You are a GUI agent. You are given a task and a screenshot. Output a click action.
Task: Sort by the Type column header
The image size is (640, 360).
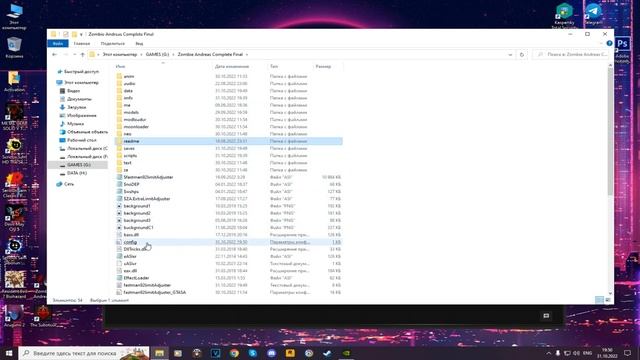[274, 66]
